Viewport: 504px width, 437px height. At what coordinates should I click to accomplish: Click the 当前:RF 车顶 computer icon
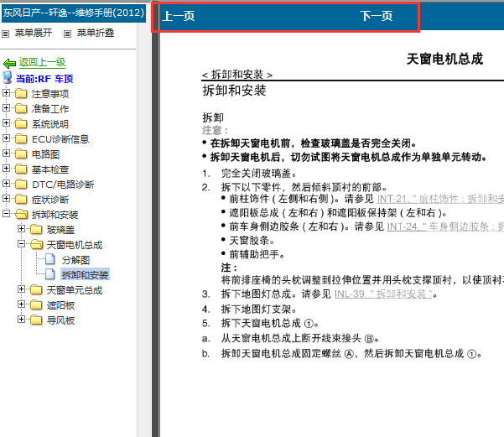pos(8,78)
